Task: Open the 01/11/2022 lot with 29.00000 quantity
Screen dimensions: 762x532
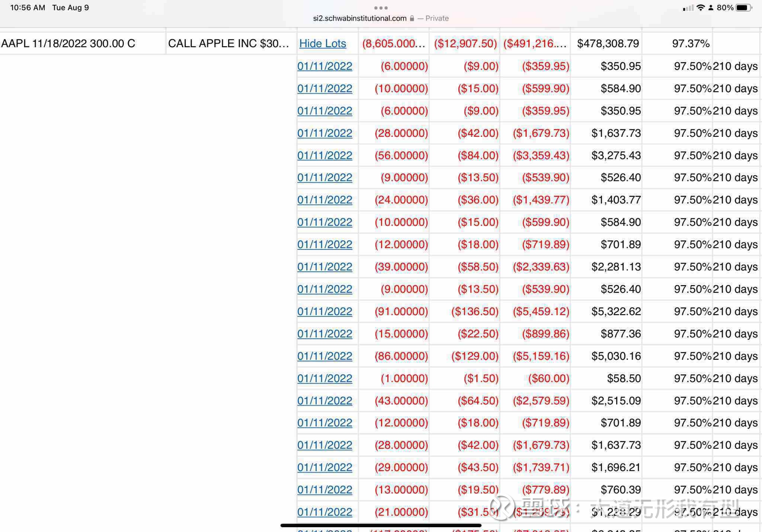Action: pyautogui.click(x=324, y=467)
